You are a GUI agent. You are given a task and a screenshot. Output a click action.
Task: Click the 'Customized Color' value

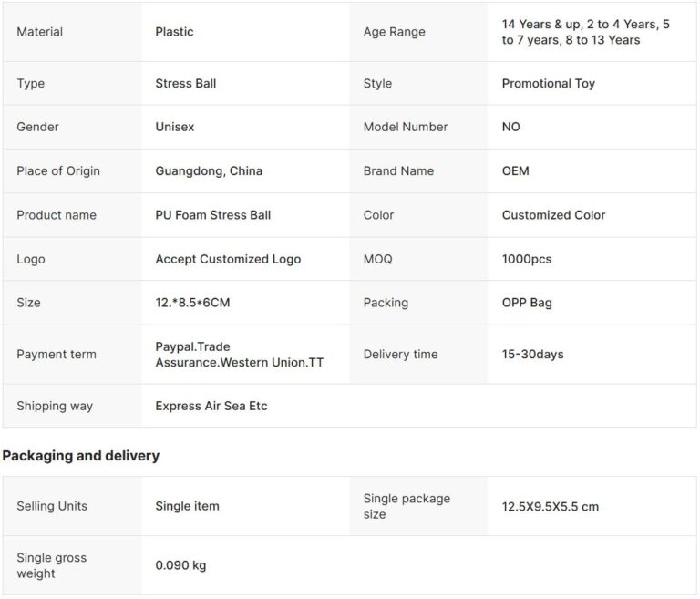pyautogui.click(x=553, y=215)
